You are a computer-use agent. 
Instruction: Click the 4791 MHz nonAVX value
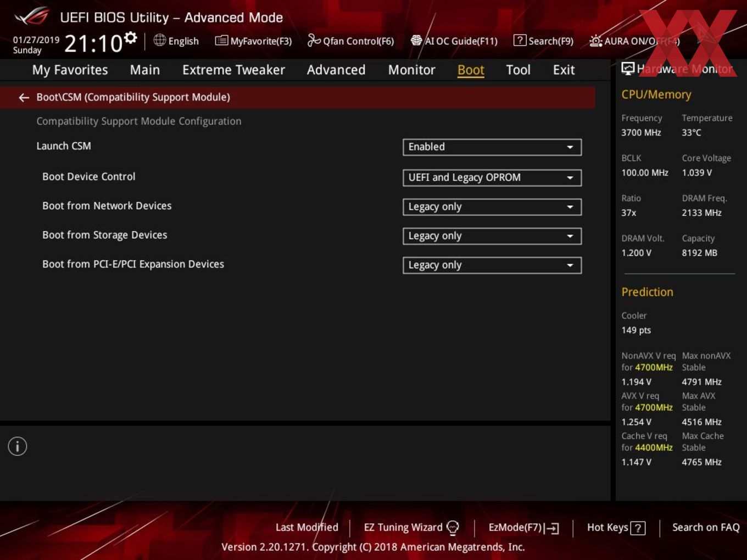[701, 382]
